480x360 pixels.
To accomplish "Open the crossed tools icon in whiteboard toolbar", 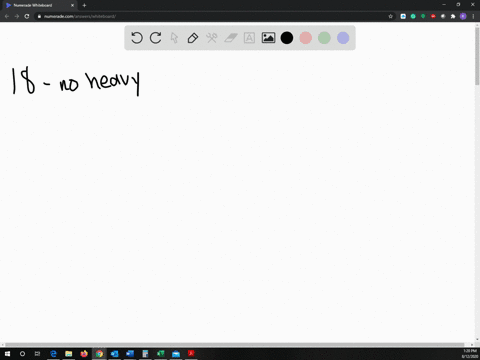I will [212, 38].
